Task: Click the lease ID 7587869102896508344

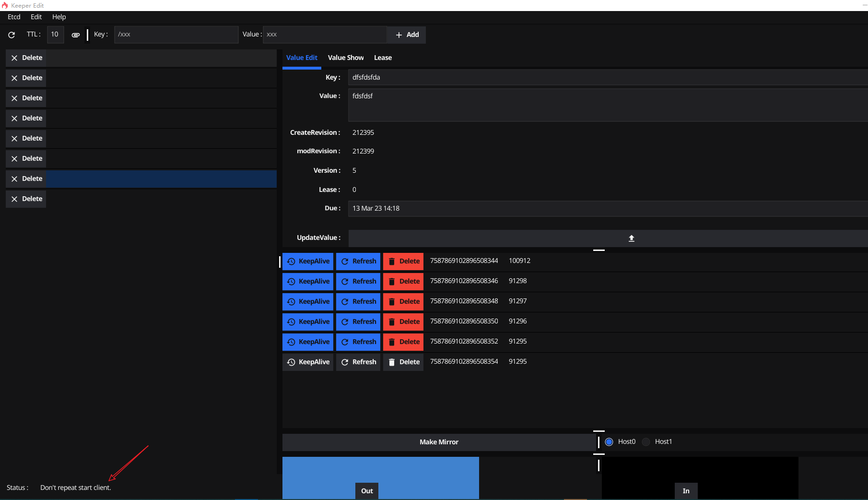Action: click(x=464, y=261)
